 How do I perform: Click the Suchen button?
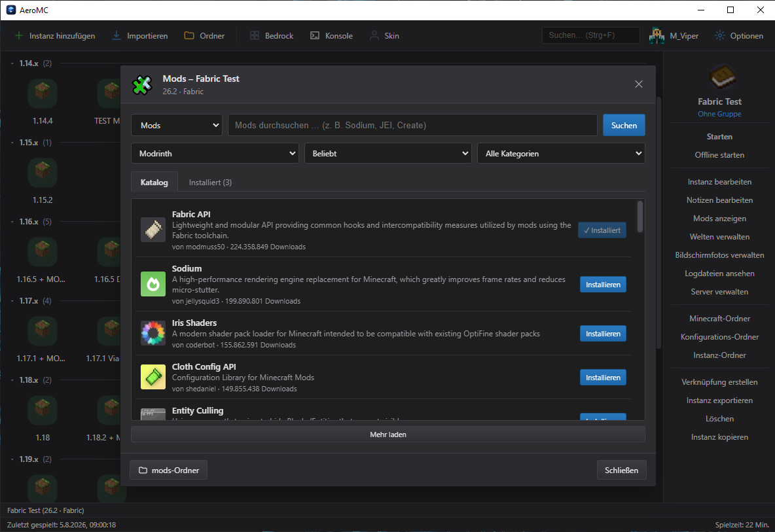coord(624,126)
